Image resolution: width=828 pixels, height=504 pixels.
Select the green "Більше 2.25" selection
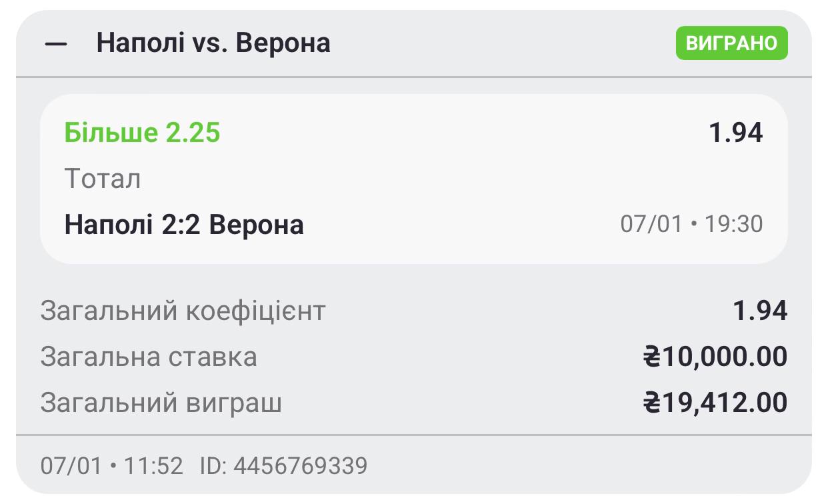142,133
